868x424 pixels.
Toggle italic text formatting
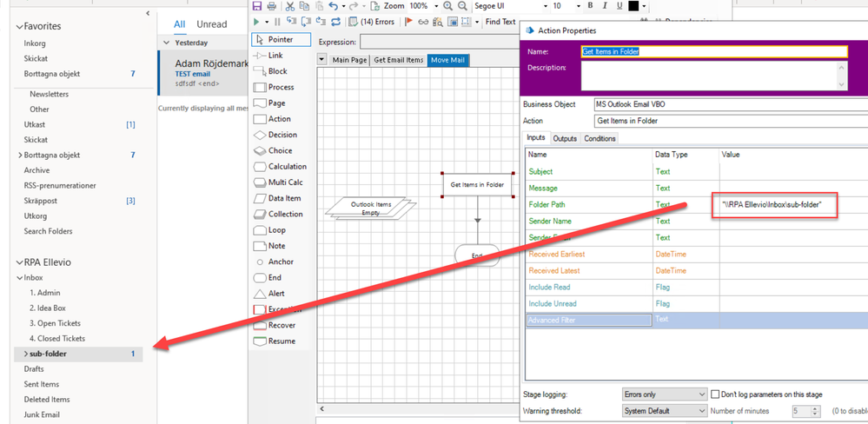604,6
